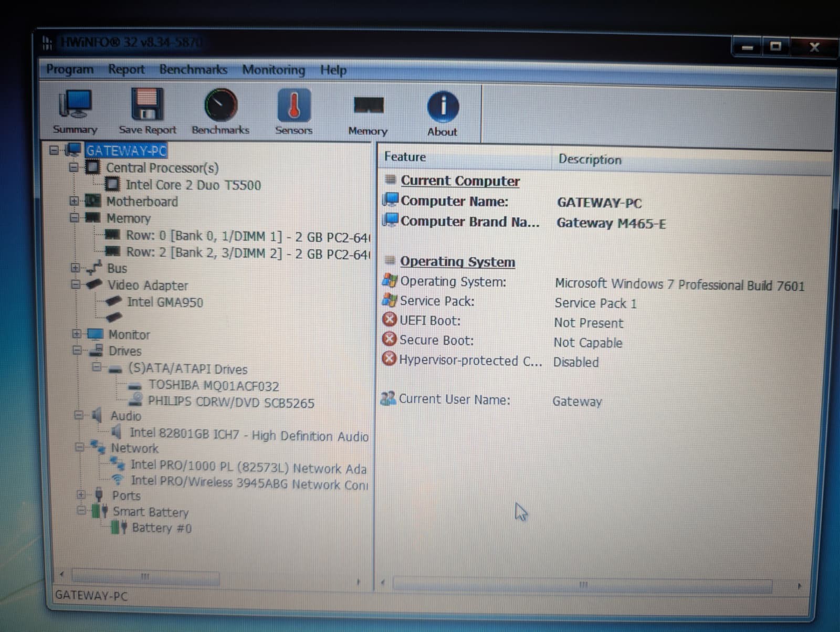Viewport: 840px width, 632px height.
Task: Select the UEFI Boot row
Action: tap(503, 321)
